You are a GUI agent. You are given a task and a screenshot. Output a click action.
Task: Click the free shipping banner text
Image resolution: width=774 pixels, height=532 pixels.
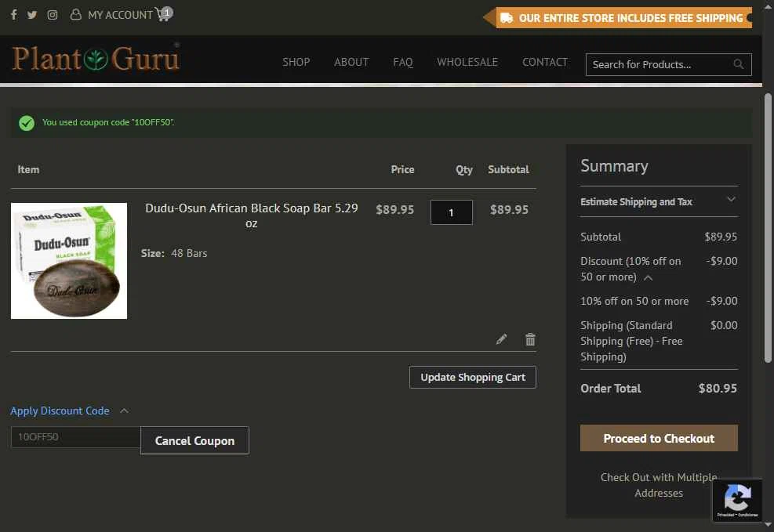(630, 18)
